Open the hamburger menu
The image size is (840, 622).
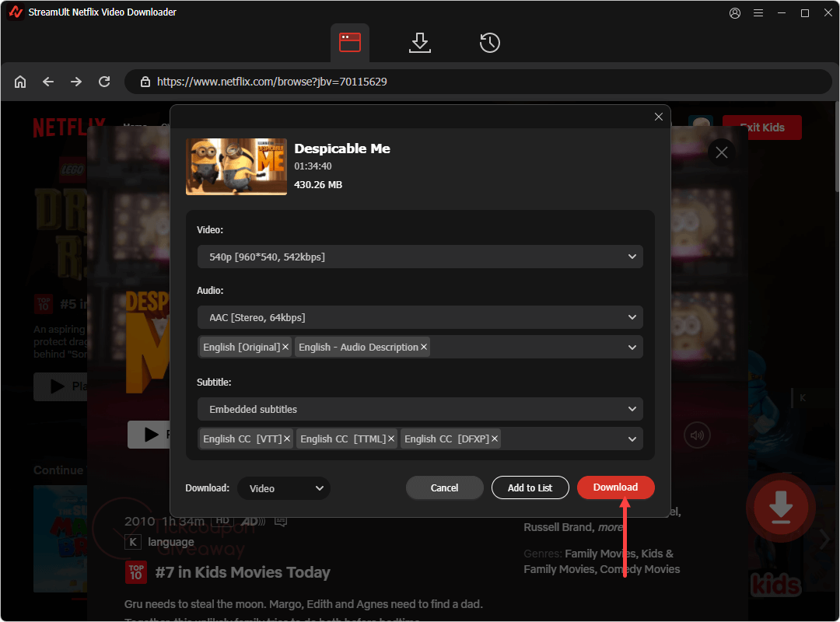pyautogui.click(x=758, y=13)
